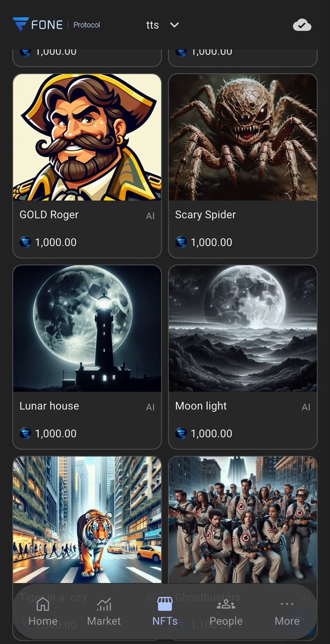Click the Lunar house title link
The image size is (330, 644).
click(49, 406)
